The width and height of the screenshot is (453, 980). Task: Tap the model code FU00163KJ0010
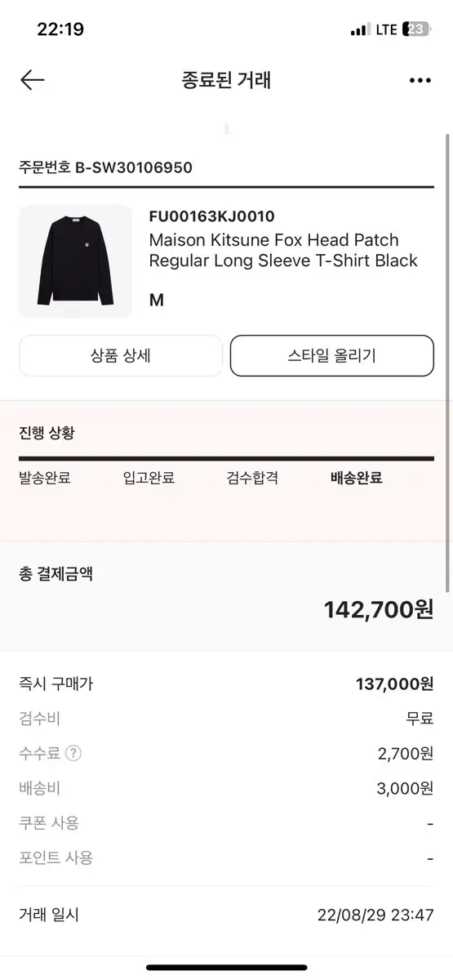[211, 216]
